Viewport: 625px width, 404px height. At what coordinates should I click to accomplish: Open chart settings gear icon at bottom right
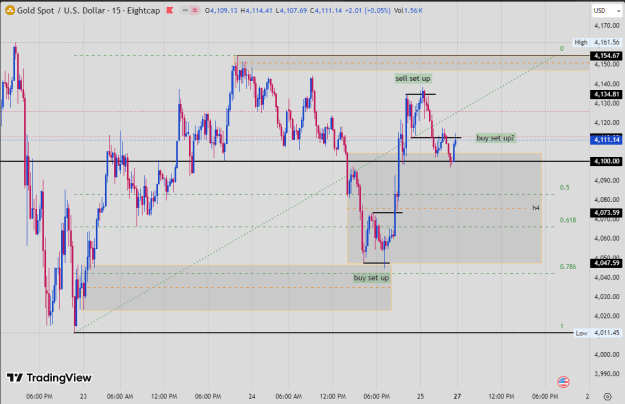(607, 396)
